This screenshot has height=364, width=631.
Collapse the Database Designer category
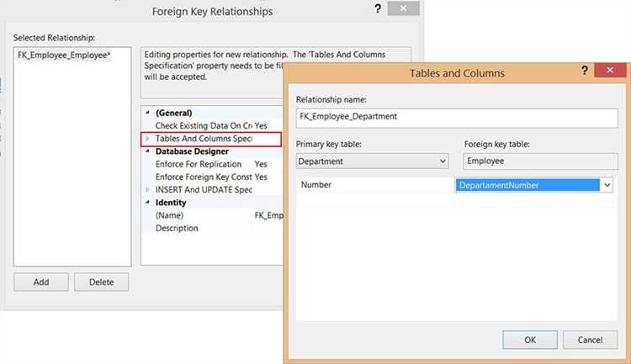148,151
